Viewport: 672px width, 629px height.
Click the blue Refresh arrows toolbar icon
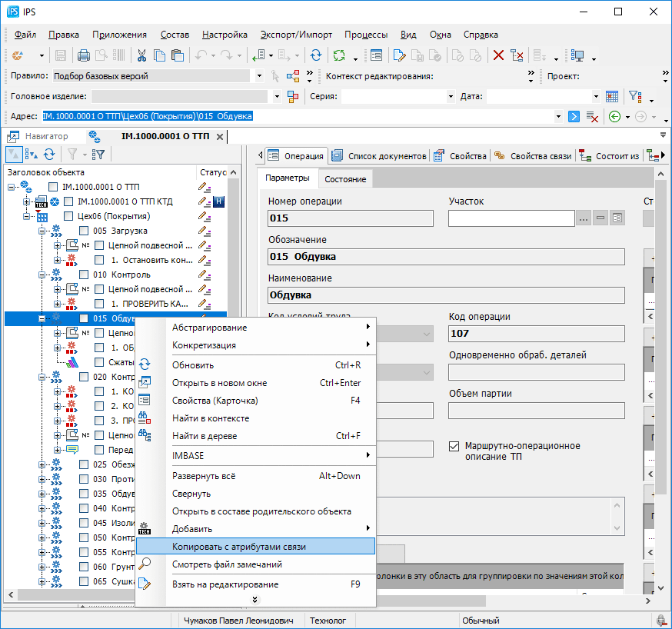316,55
